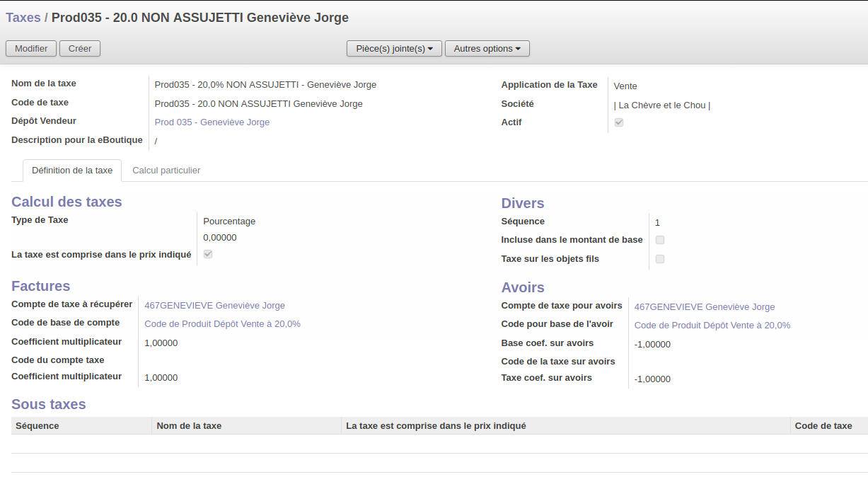The image size is (868, 477).
Task: Sort Sous taxes by Nom de la taxe
Action: point(189,426)
